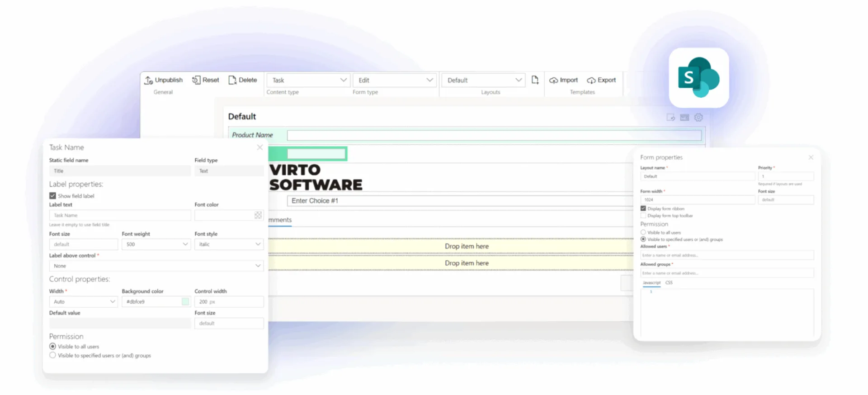Click the Allowed groups field
The height and width of the screenshot is (395, 868).
click(x=727, y=273)
